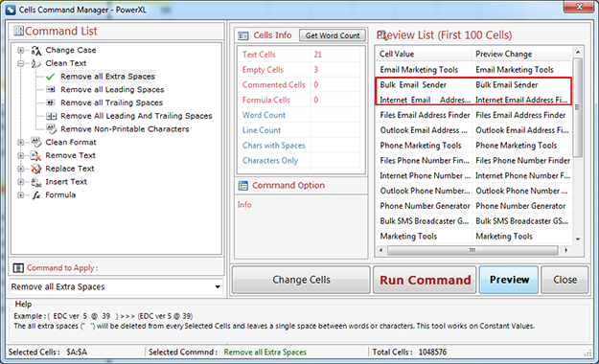Click 'Phone Number Generator' cell value

coord(425,206)
